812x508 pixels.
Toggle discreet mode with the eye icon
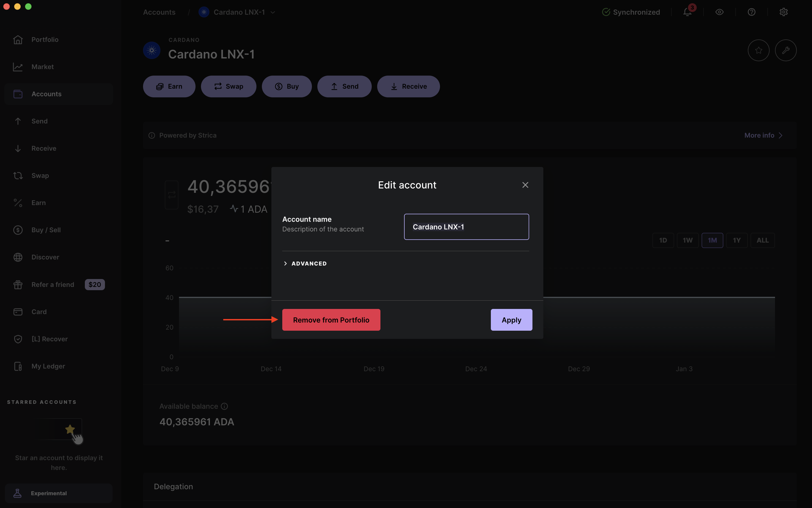pos(719,12)
